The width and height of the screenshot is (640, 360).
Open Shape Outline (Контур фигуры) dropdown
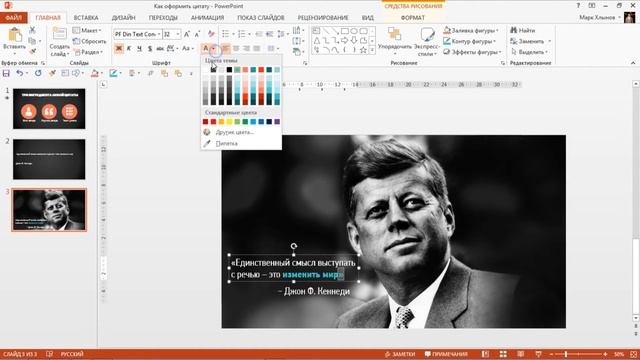point(469,41)
